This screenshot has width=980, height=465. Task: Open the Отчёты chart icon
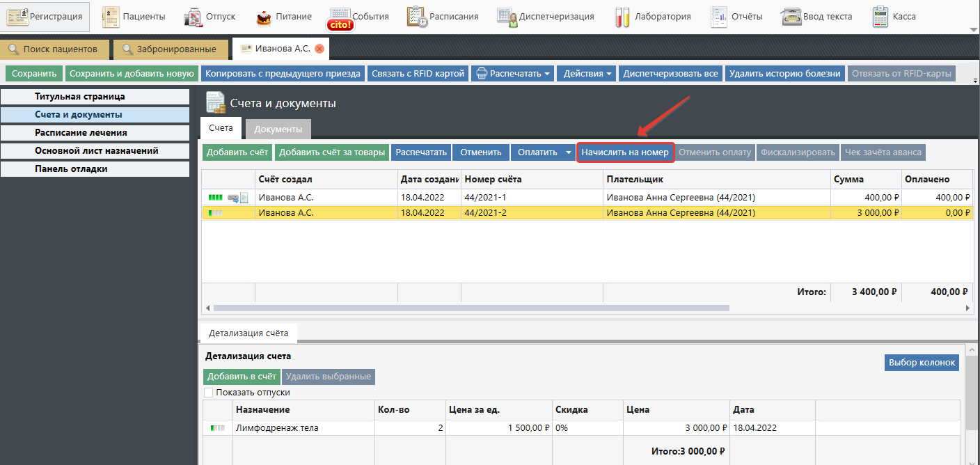coord(719,17)
